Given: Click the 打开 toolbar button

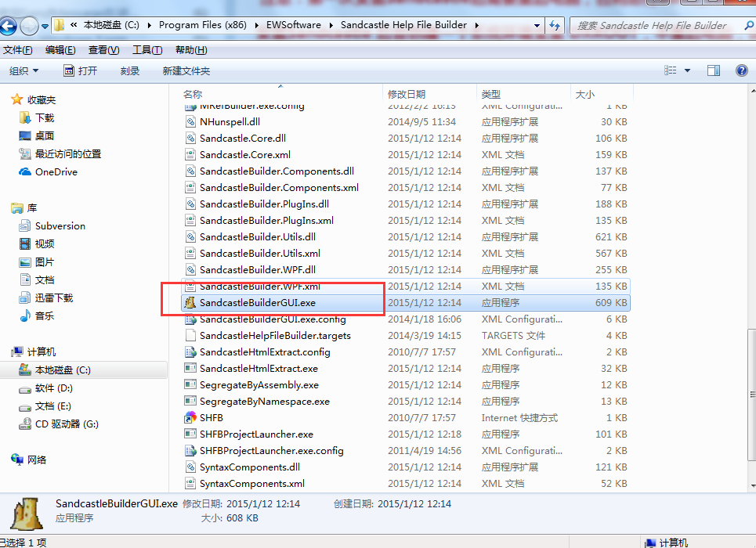Looking at the screenshot, I should [x=81, y=71].
